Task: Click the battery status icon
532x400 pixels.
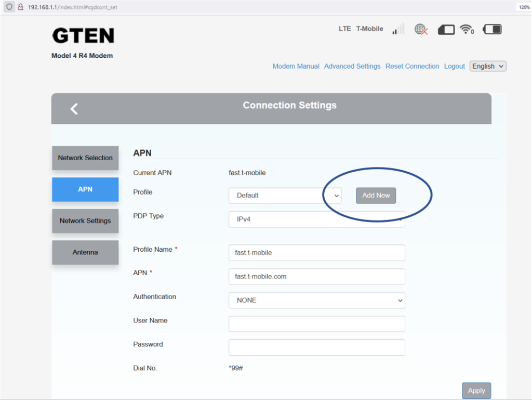Action: coord(491,30)
